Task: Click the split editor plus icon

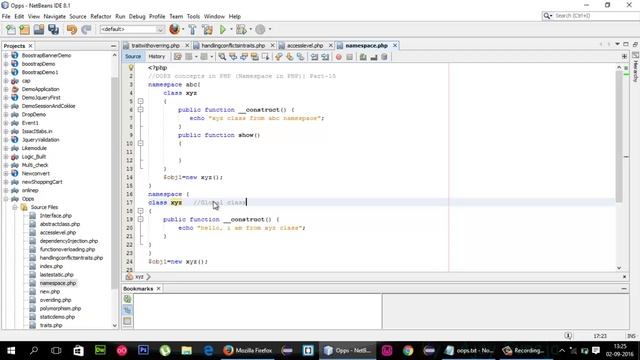Action: tap(624, 56)
